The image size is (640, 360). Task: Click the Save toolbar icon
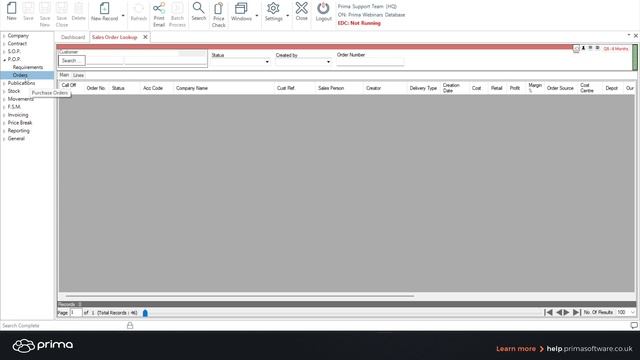coord(28,8)
